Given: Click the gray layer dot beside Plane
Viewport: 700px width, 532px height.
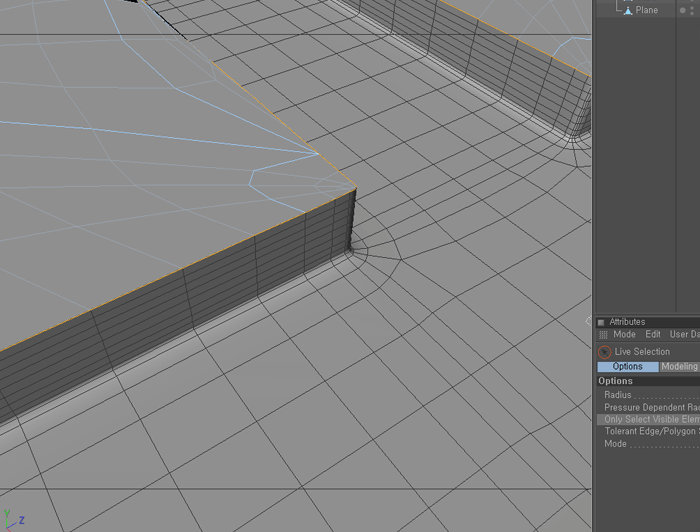Looking at the screenshot, I should coord(681,11).
